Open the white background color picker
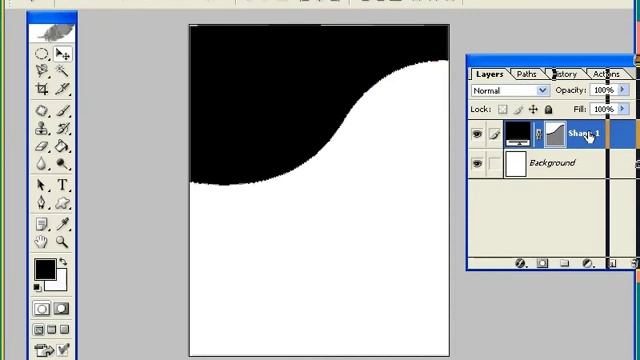The height and width of the screenshot is (360, 640). (61, 284)
